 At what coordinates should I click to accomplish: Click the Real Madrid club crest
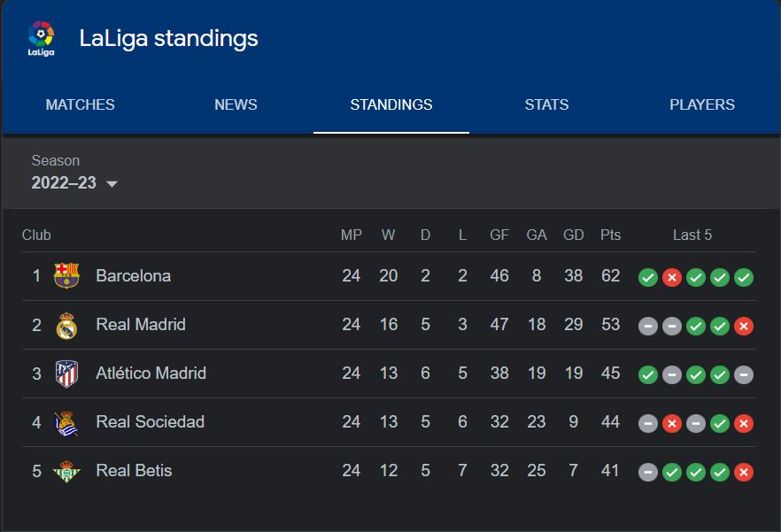[x=66, y=325]
